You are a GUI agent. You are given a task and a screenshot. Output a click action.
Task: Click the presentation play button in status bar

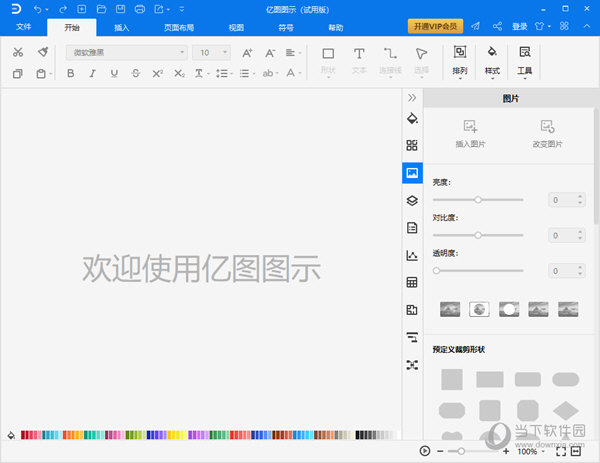click(425, 451)
